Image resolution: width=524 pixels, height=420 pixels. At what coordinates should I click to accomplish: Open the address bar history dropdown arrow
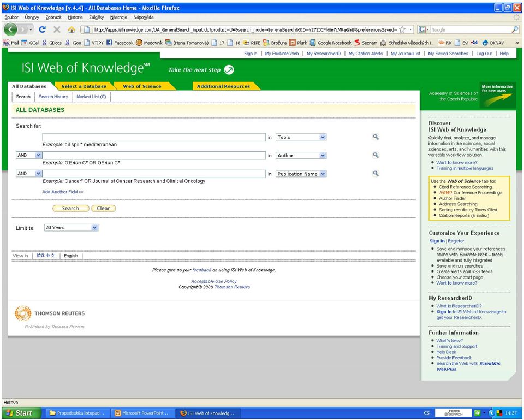[x=410, y=29]
